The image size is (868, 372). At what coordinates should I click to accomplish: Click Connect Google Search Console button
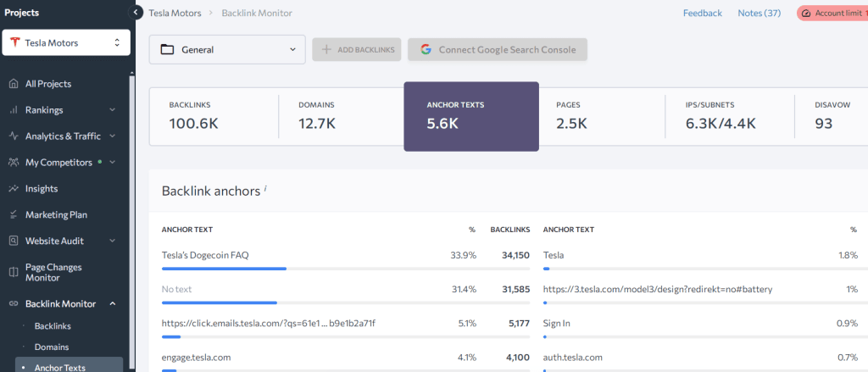click(x=498, y=49)
